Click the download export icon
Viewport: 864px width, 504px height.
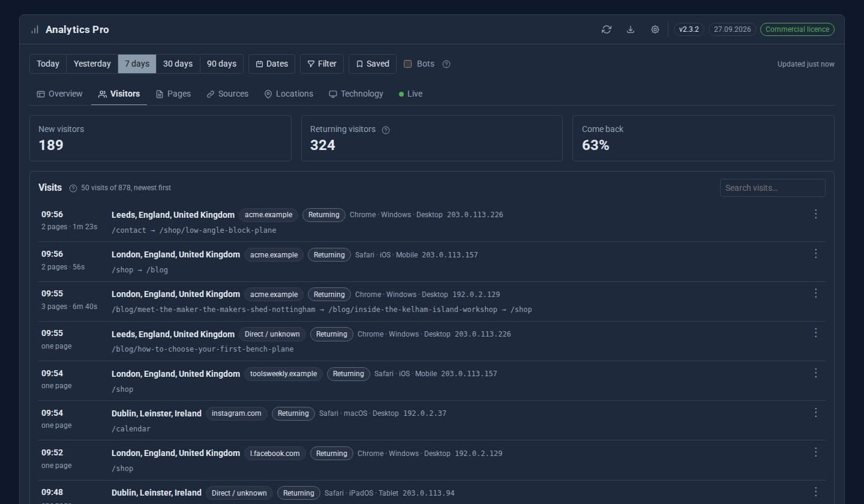(631, 29)
